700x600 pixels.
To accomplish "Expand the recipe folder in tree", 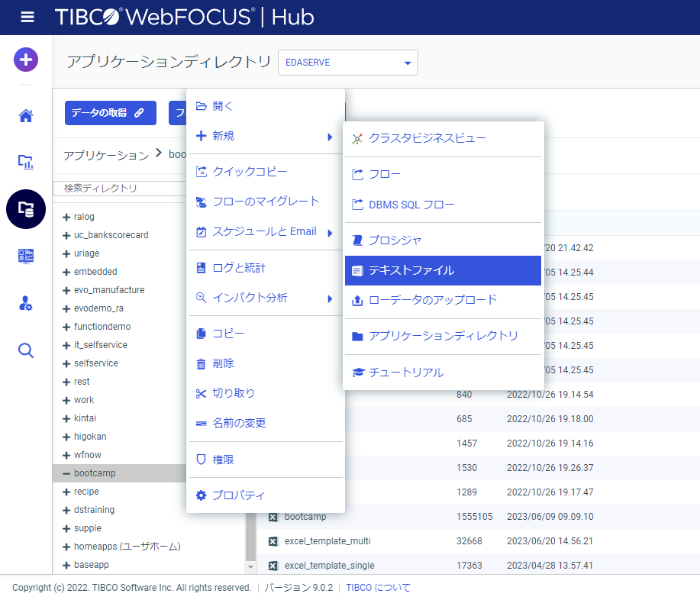I will click(x=66, y=492).
